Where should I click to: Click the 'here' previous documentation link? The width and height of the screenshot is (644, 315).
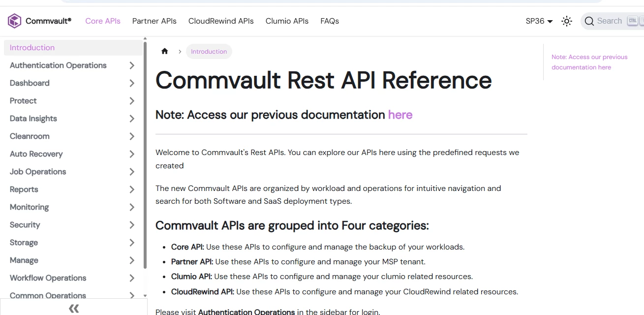click(x=400, y=115)
